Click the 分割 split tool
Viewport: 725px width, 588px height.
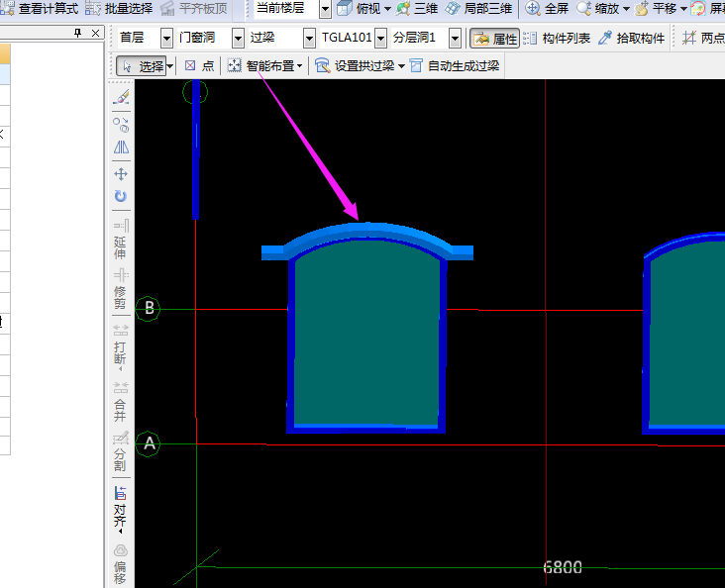coord(121,451)
